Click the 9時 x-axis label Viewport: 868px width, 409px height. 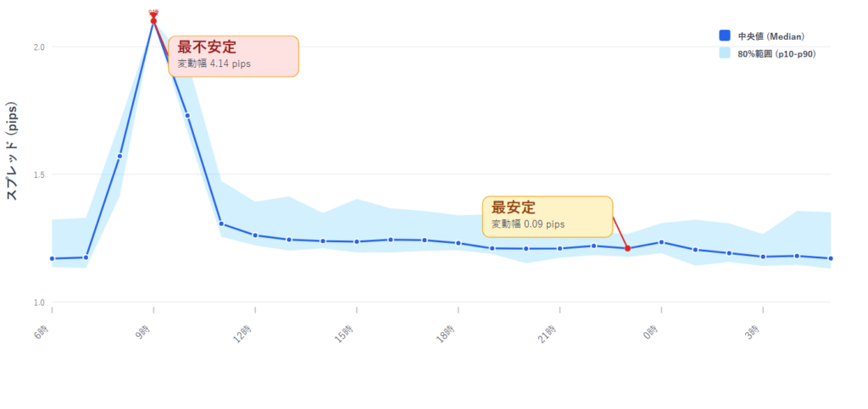point(146,334)
